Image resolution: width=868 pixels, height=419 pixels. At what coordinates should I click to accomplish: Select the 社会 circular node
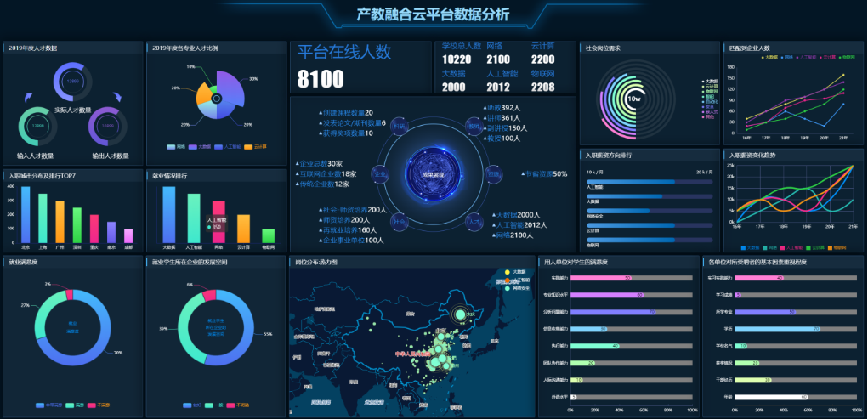click(399, 221)
